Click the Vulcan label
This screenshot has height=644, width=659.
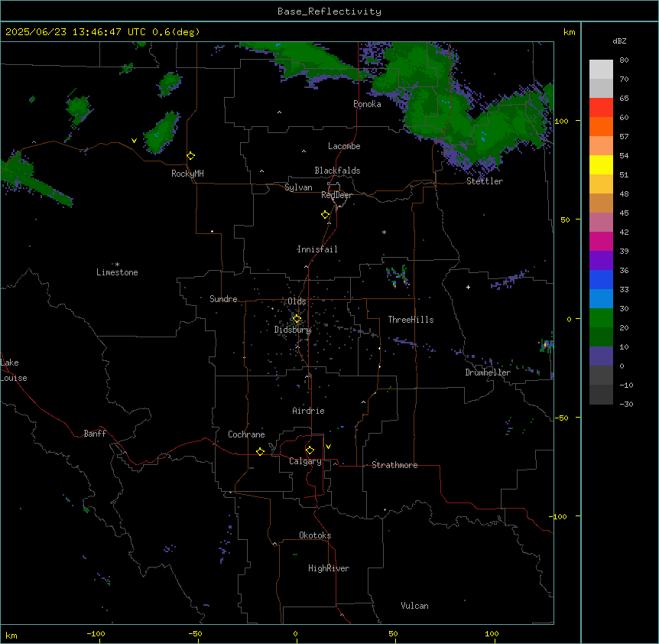click(x=415, y=606)
